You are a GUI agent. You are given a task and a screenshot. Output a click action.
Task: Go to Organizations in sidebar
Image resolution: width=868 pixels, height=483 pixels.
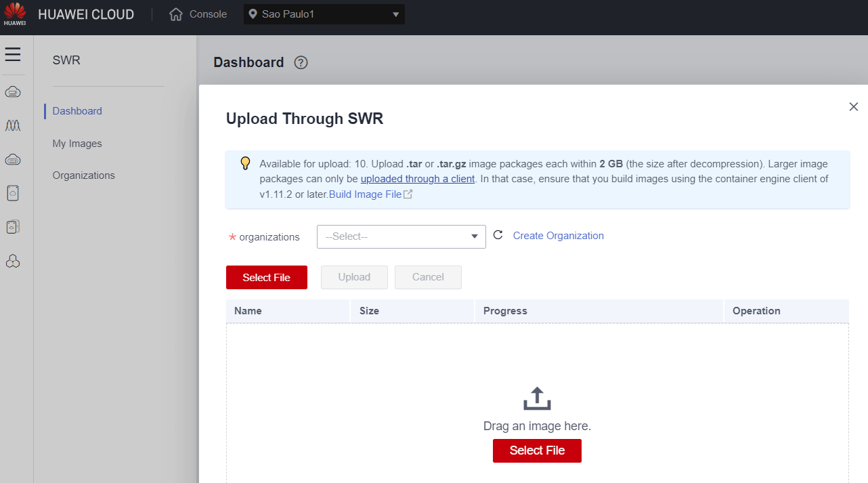[x=83, y=175]
